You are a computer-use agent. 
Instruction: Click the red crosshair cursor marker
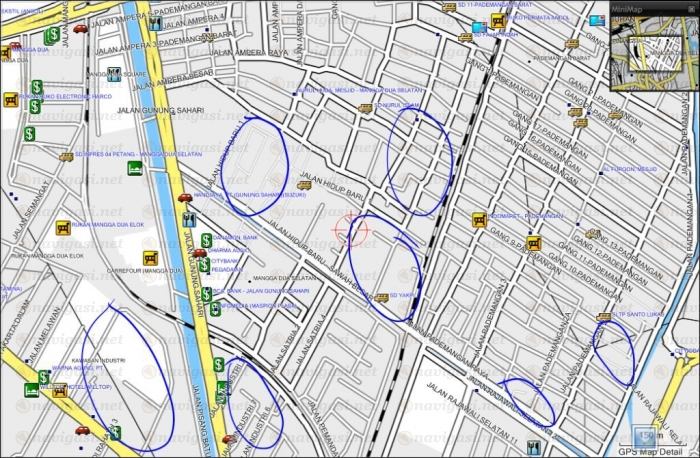(351, 231)
